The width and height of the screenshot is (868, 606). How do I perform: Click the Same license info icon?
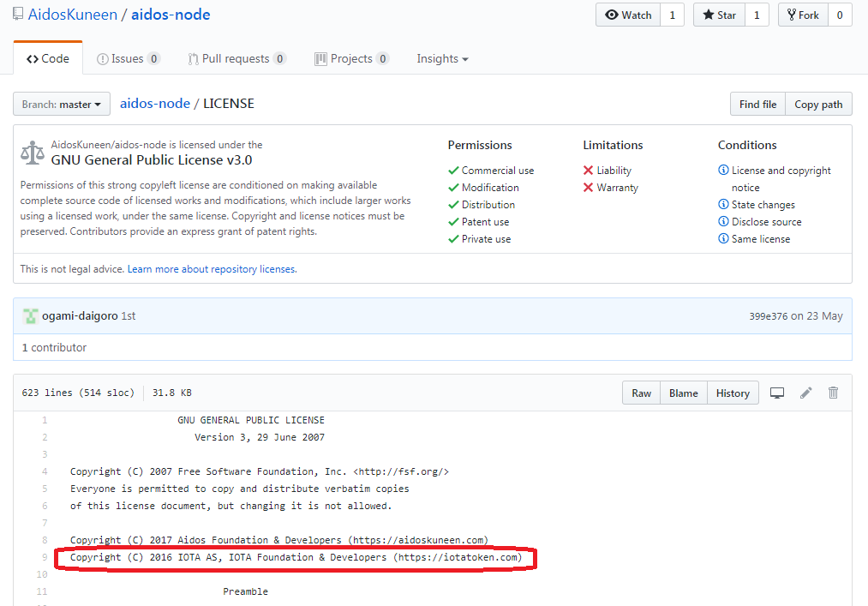(723, 239)
